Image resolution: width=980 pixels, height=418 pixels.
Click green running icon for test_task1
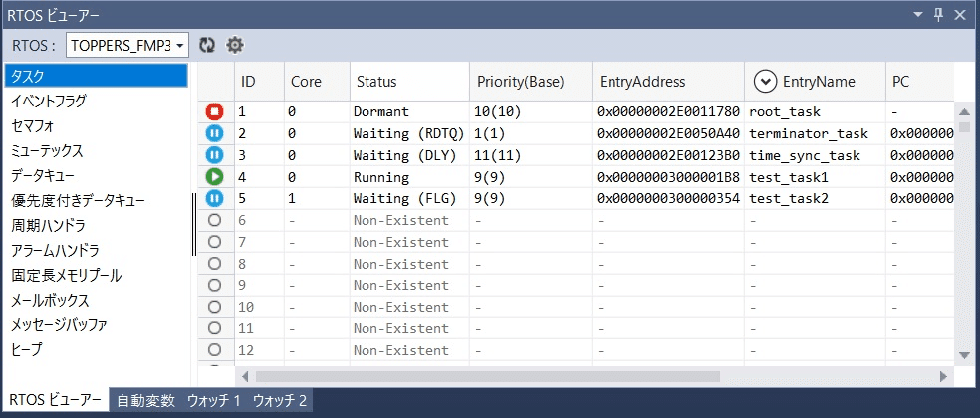tap(215, 177)
